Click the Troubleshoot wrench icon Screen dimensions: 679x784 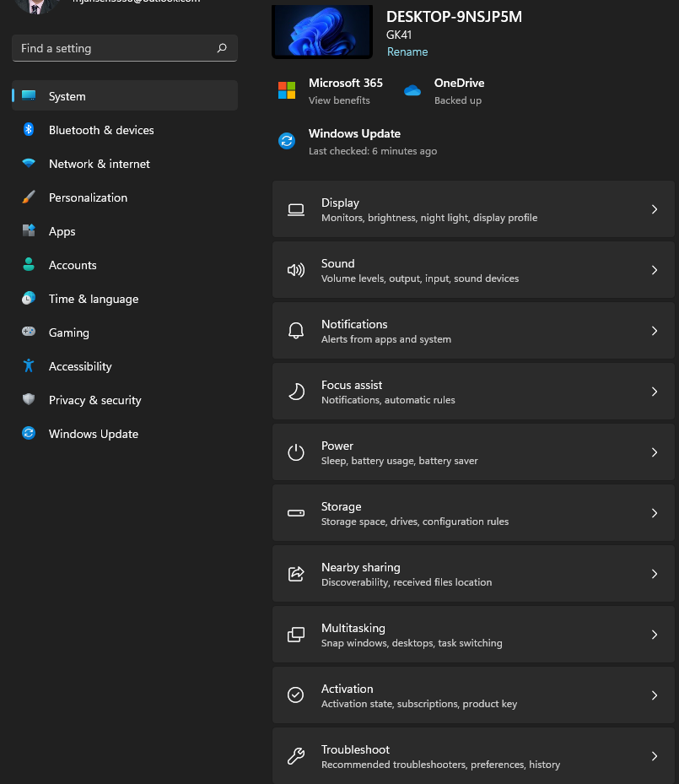[x=296, y=756]
